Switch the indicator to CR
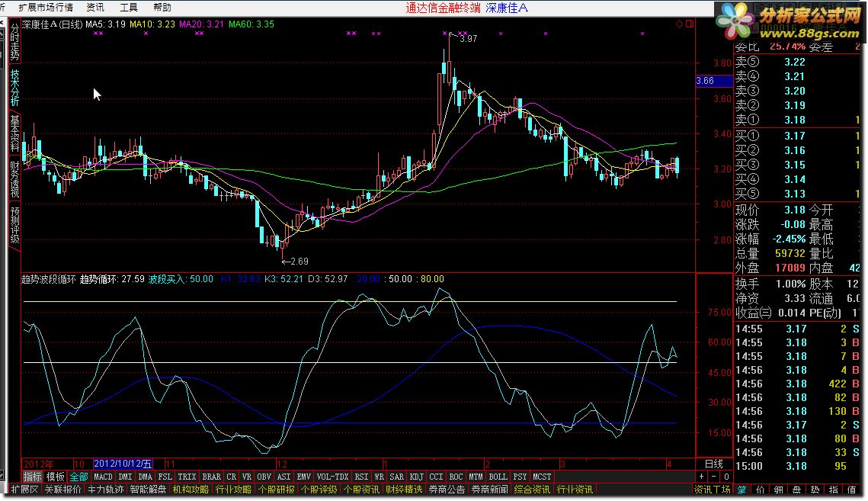868x501 pixels. [232, 477]
